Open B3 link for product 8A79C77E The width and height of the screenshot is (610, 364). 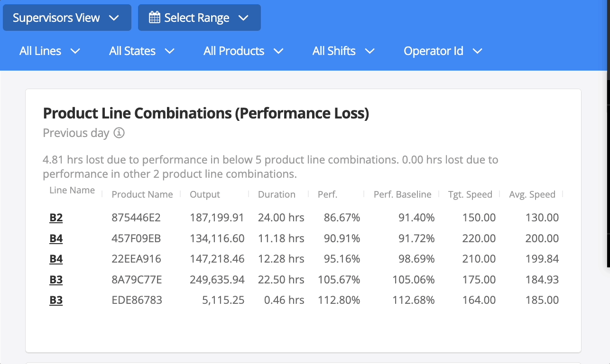pyautogui.click(x=56, y=280)
